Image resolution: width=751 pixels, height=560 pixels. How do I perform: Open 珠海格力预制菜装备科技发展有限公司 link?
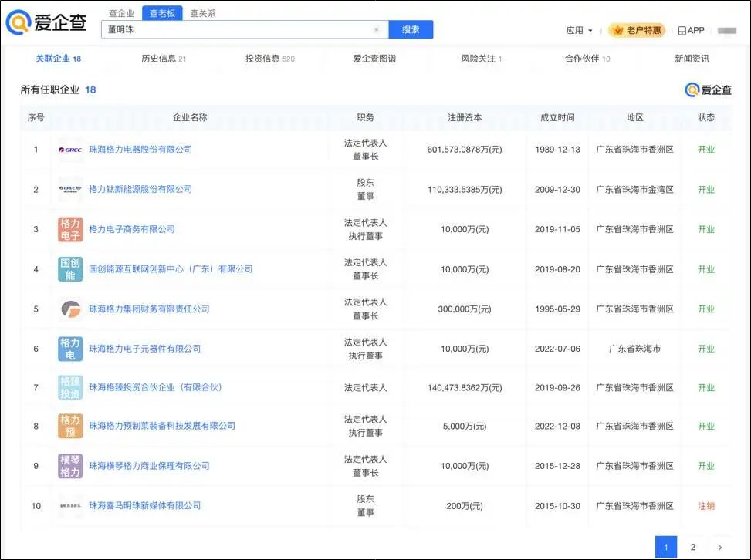[x=162, y=426]
